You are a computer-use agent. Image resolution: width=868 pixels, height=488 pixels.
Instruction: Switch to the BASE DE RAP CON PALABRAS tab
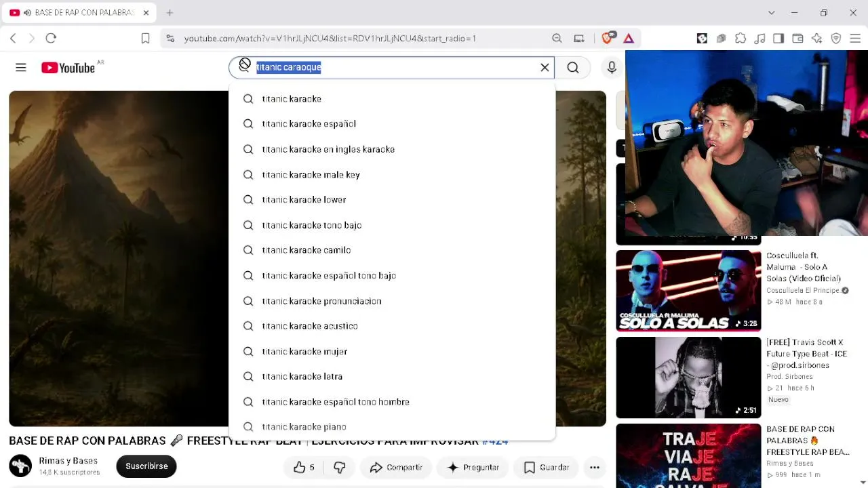point(80,13)
